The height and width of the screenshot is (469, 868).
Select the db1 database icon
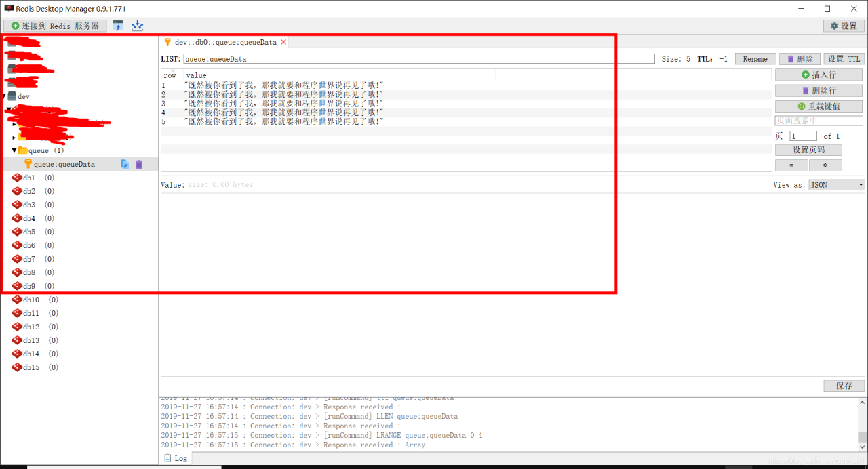17,178
